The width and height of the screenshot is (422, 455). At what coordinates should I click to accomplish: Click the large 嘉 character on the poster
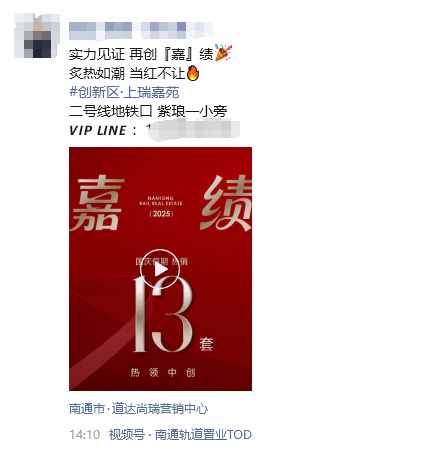[97, 204]
